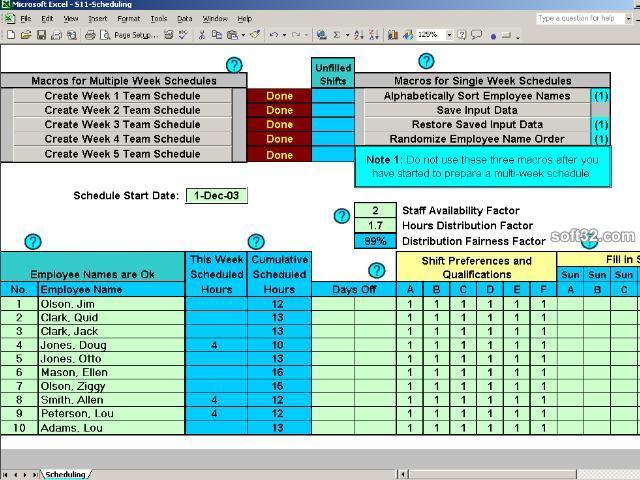Click the Sort Descending icon
This screenshot has height=480, width=640.
pos(374,36)
